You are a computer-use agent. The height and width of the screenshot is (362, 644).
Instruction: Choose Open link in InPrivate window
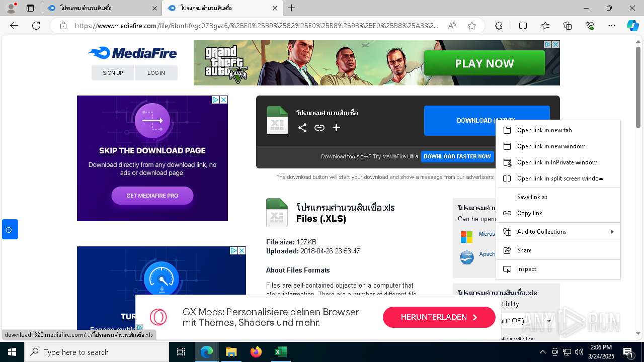coord(558,162)
